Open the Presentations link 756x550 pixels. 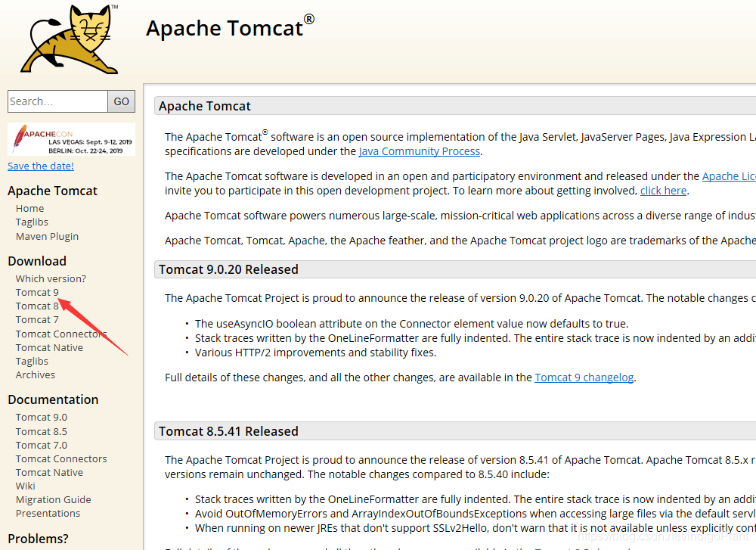(48, 514)
